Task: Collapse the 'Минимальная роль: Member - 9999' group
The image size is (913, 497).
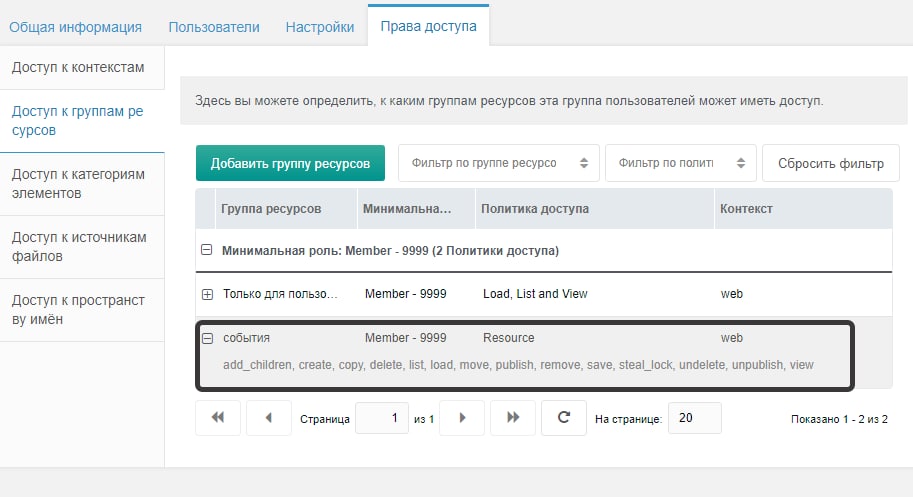Action: tap(206, 250)
